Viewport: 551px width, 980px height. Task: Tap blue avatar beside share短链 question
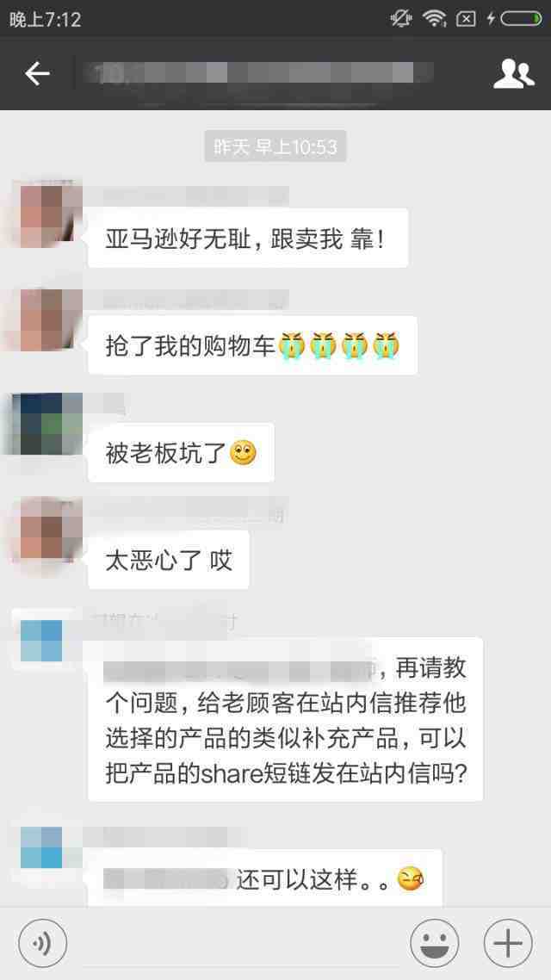(x=41, y=641)
